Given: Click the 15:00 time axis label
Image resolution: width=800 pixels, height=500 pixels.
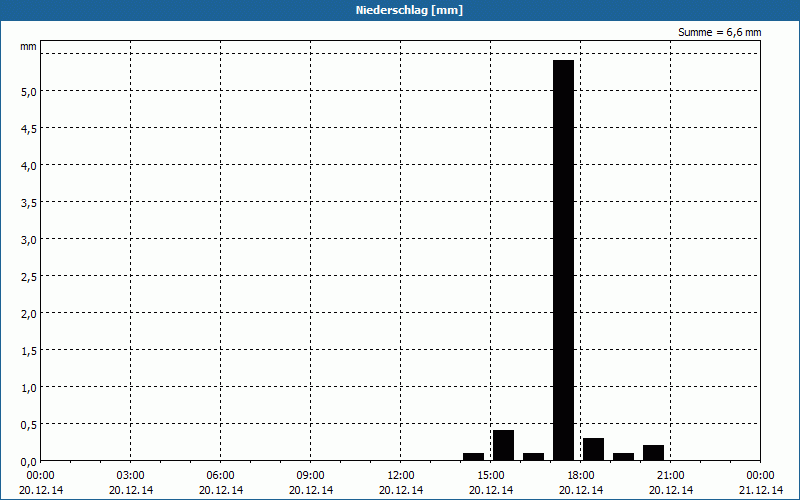Looking at the screenshot, I should (x=491, y=476).
